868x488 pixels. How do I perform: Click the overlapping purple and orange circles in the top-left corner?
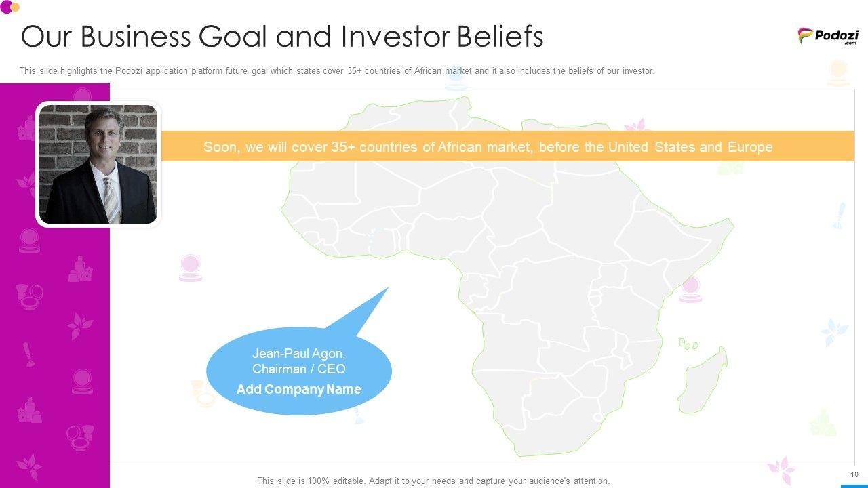coord(9,7)
